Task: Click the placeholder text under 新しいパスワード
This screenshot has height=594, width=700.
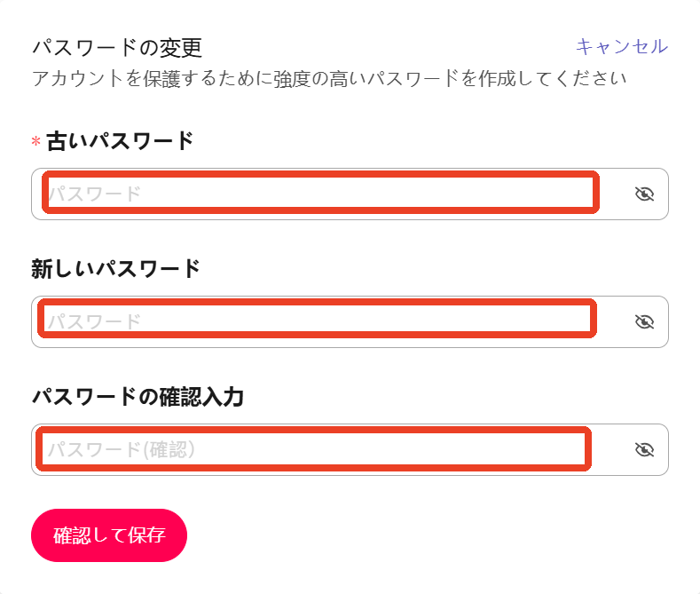Action: (95, 321)
